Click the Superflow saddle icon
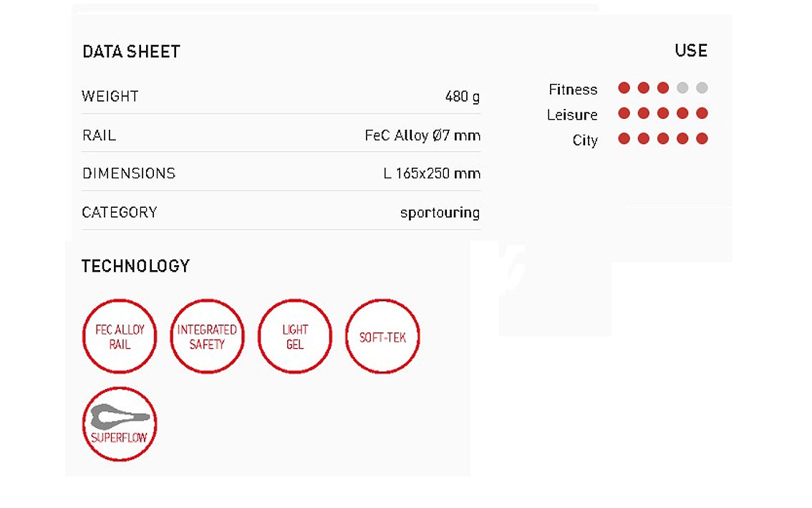This screenshot has height=508, width=812. pos(120,424)
